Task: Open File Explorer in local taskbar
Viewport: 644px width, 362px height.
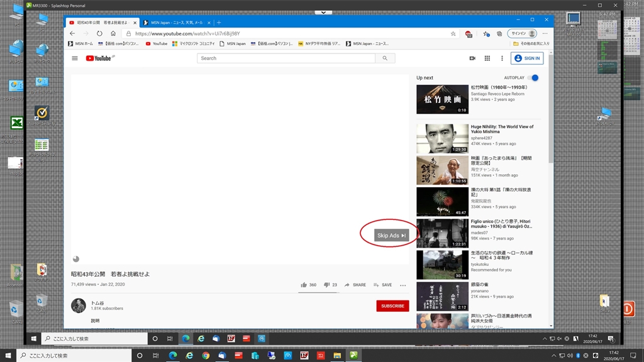Action: click(337, 356)
